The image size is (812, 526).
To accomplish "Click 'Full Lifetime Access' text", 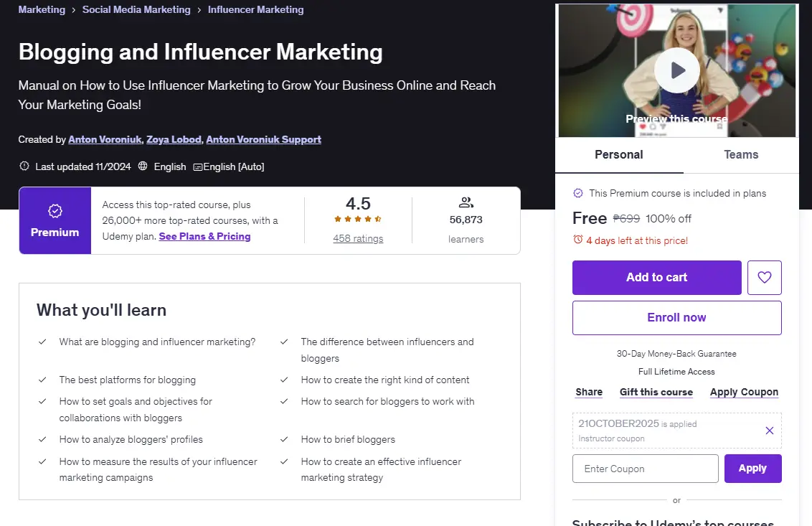I will click(676, 372).
